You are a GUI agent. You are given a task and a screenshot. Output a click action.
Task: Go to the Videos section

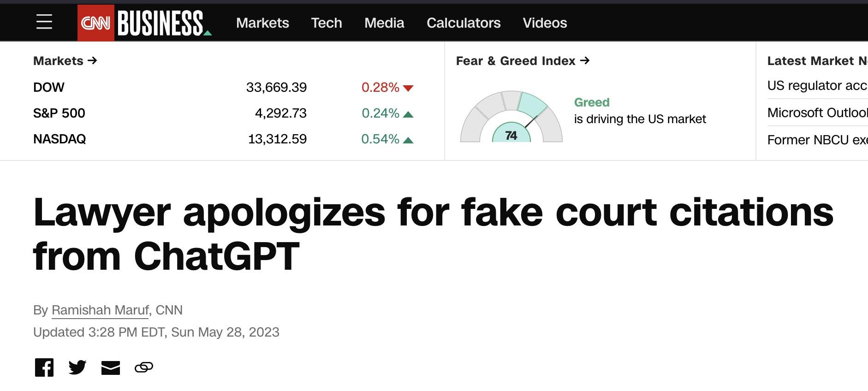(x=545, y=23)
